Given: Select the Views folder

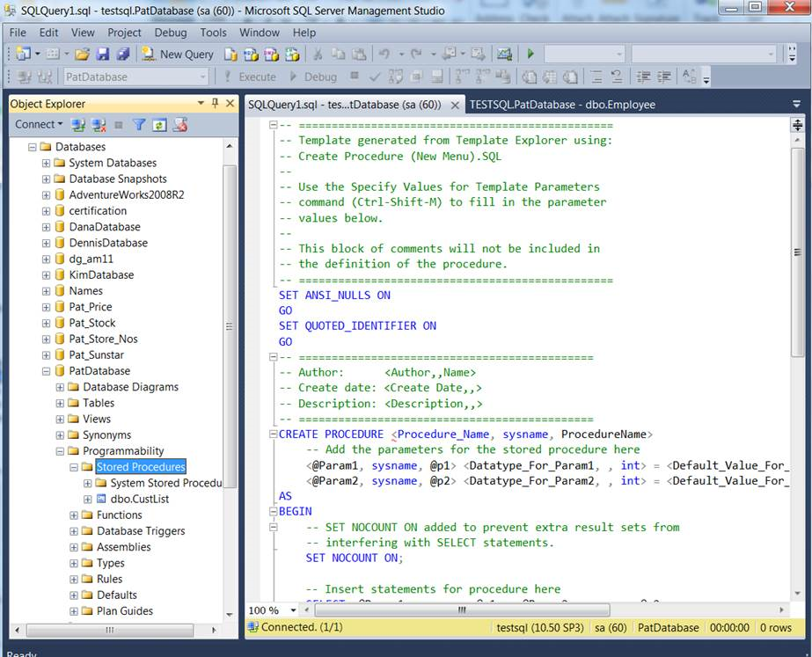Looking at the screenshot, I should pyautogui.click(x=96, y=419).
